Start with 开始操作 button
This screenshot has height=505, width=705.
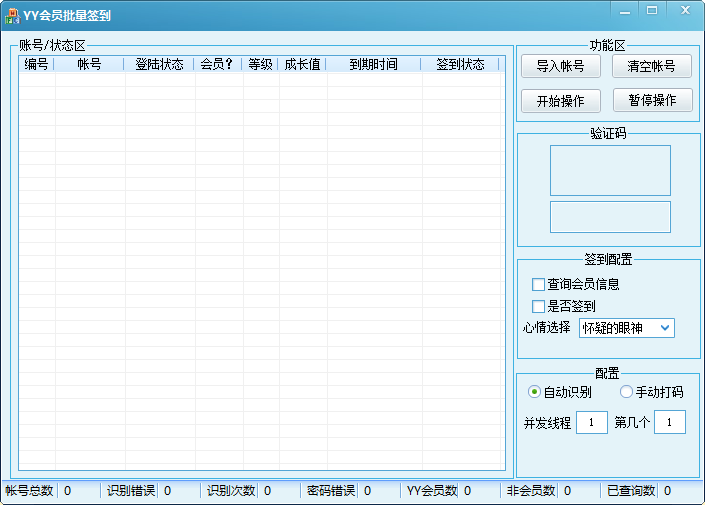point(561,101)
